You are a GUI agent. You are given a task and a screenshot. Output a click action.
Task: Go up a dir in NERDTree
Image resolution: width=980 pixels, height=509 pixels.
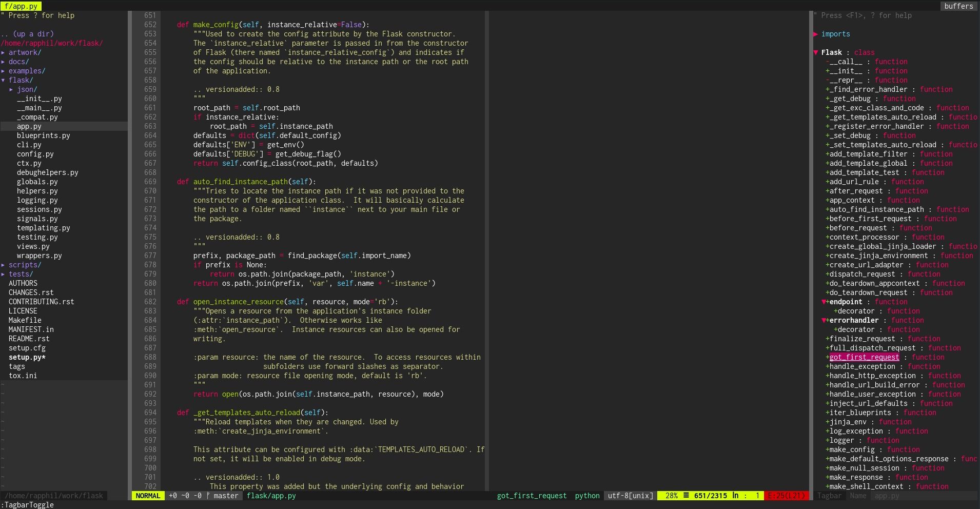[27, 34]
